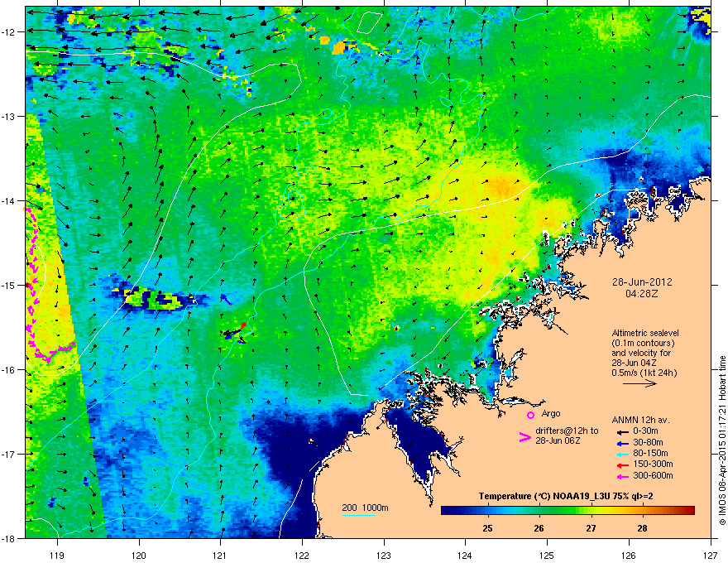Click the 26 colorbar tick label
Viewport: 728px width, 563px height.
click(539, 528)
